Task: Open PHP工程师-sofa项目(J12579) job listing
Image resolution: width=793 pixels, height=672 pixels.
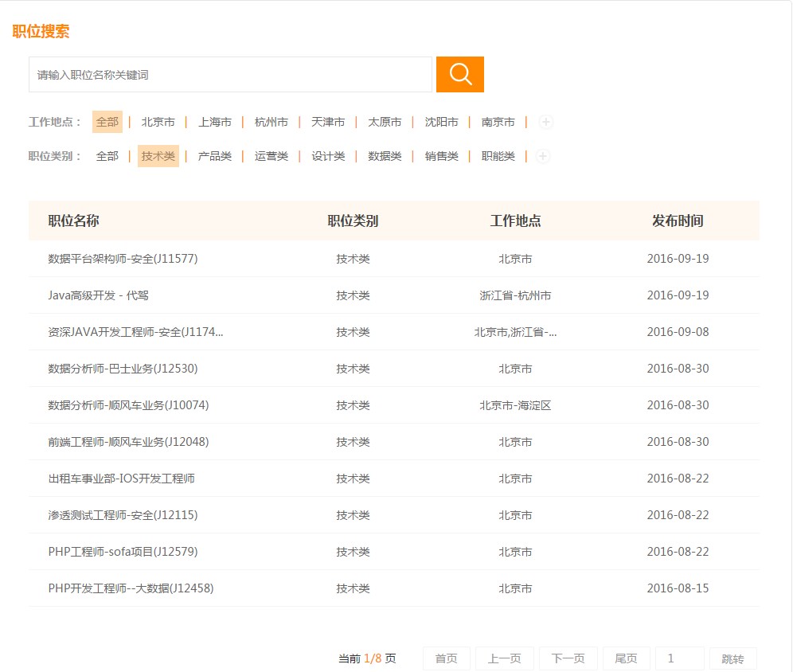Action: [123, 552]
